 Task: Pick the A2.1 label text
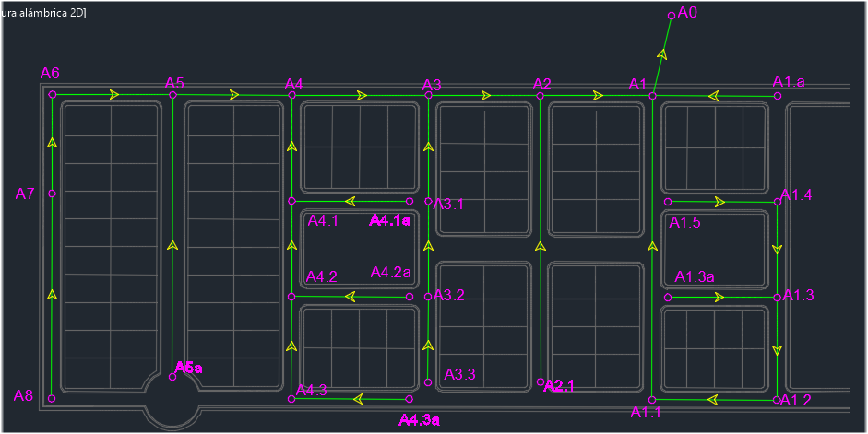pyautogui.click(x=559, y=386)
